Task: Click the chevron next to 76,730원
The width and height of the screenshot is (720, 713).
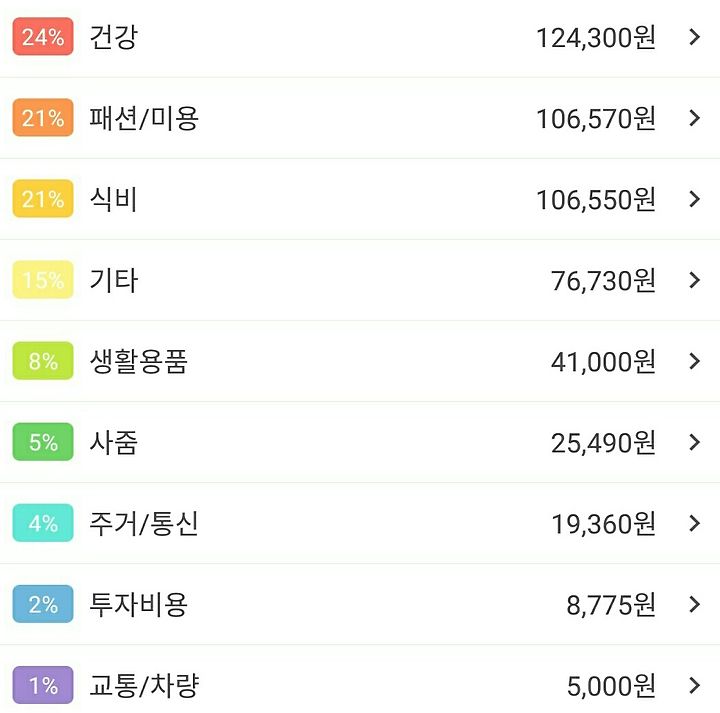Action: pyautogui.click(x=695, y=280)
